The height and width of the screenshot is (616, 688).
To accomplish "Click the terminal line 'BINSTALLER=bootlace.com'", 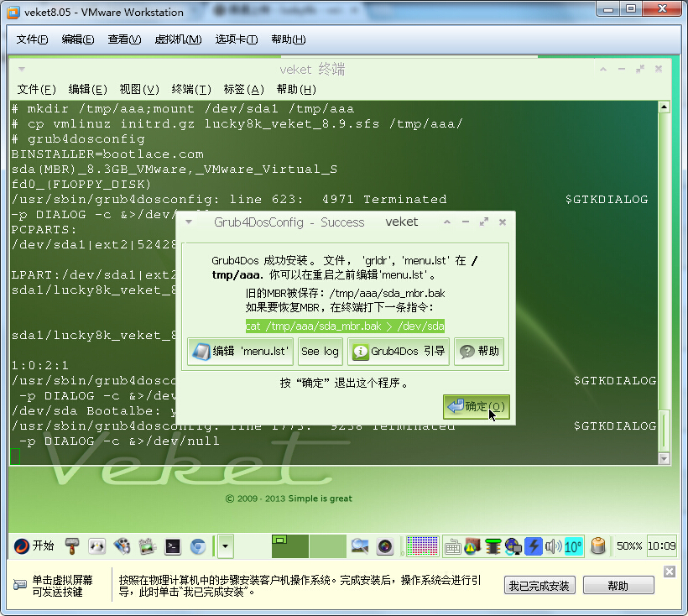I will pos(107,154).
